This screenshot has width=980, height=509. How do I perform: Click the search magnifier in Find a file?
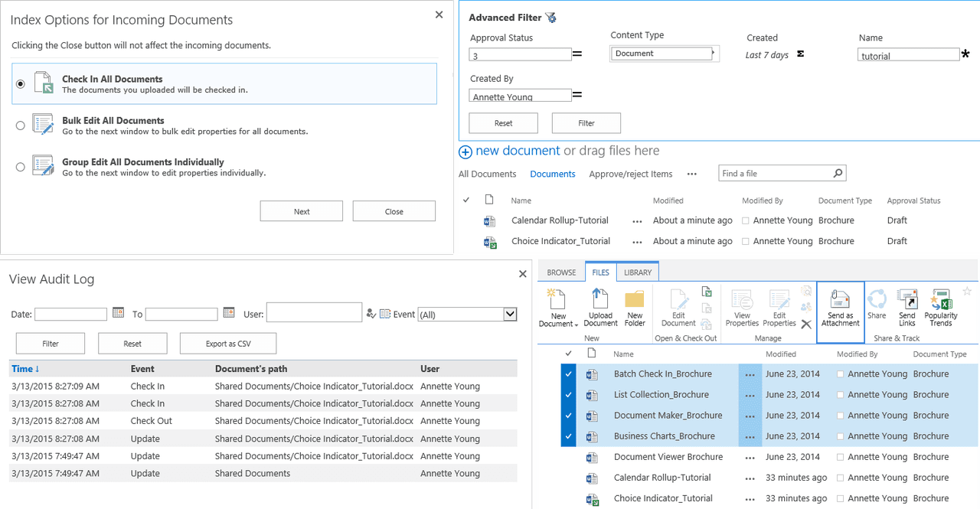pyautogui.click(x=838, y=173)
